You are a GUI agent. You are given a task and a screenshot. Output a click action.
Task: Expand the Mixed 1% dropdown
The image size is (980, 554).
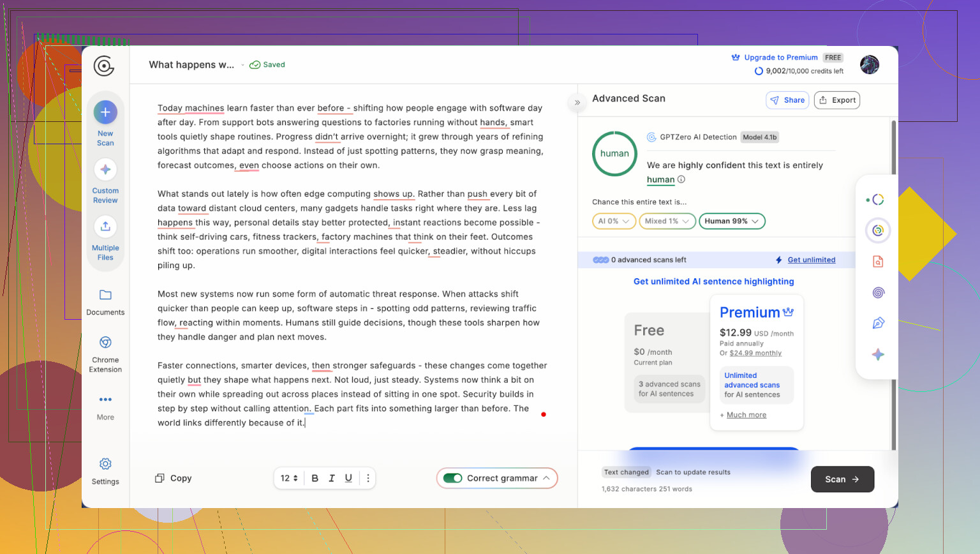667,221
